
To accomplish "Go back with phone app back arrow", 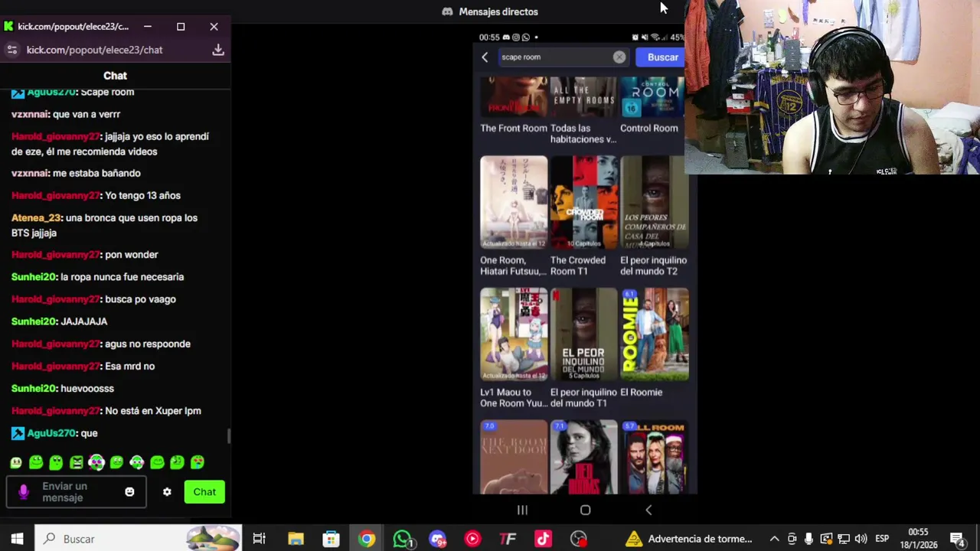I will [x=485, y=57].
